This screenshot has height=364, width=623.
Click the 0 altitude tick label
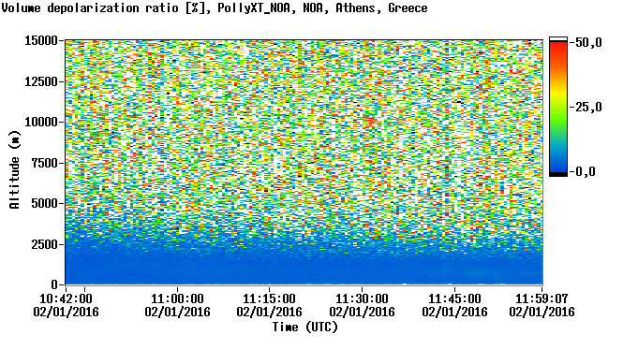pyautogui.click(x=54, y=284)
